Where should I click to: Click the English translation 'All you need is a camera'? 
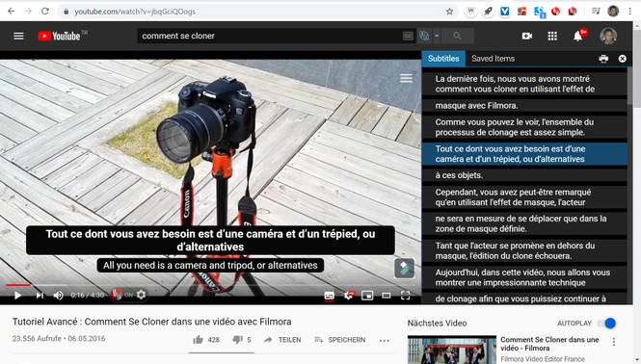coord(210,265)
